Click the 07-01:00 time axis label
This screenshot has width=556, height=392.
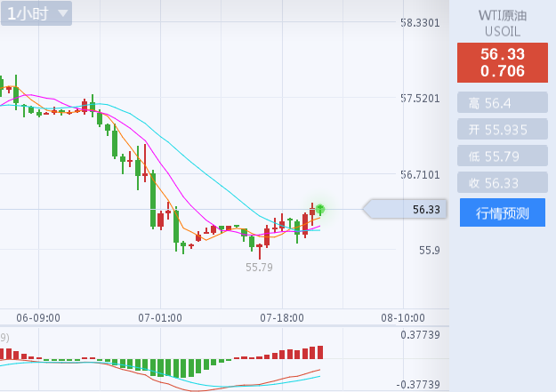coord(160,318)
